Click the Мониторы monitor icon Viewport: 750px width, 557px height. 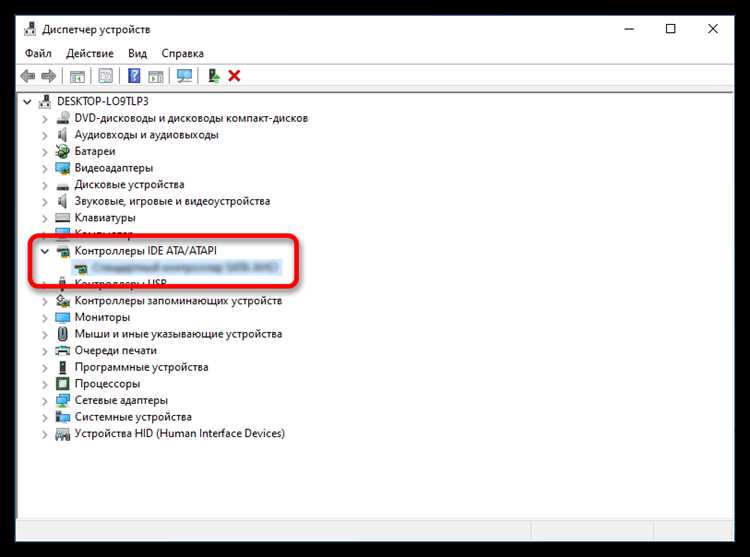tap(63, 317)
